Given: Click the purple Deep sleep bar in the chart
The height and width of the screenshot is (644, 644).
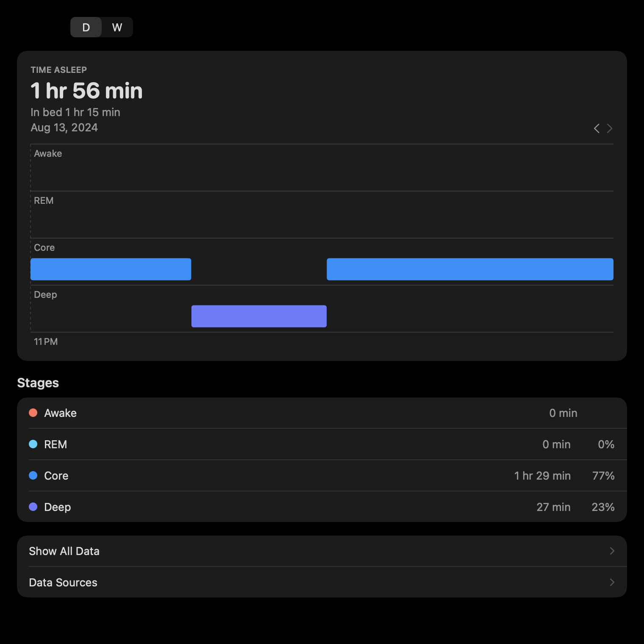Looking at the screenshot, I should click(x=259, y=316).
